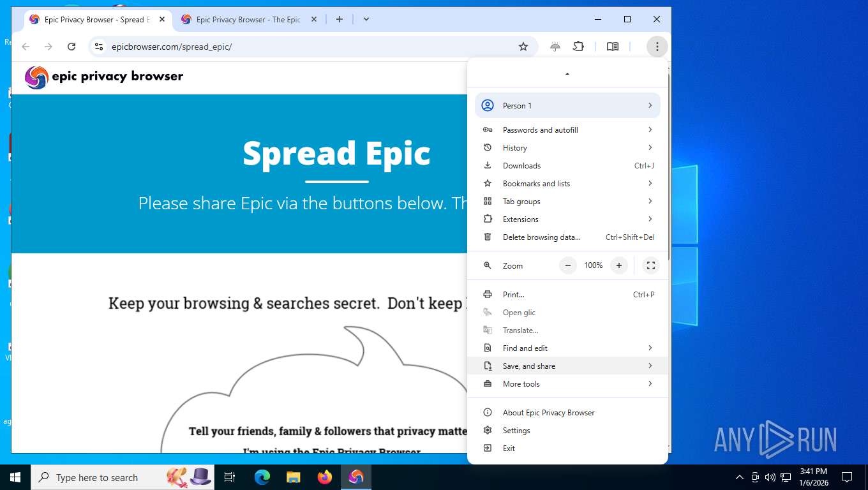Choose Exit from the menu

[x=567, y=448]
